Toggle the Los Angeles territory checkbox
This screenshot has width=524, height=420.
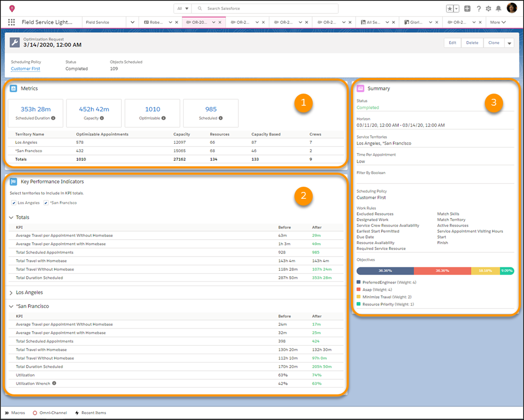coord(14,203)
